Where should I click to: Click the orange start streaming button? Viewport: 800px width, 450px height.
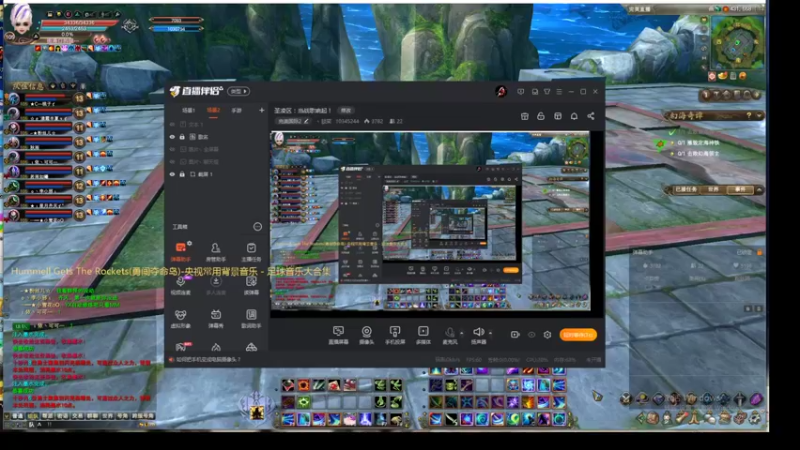point(578,335)
